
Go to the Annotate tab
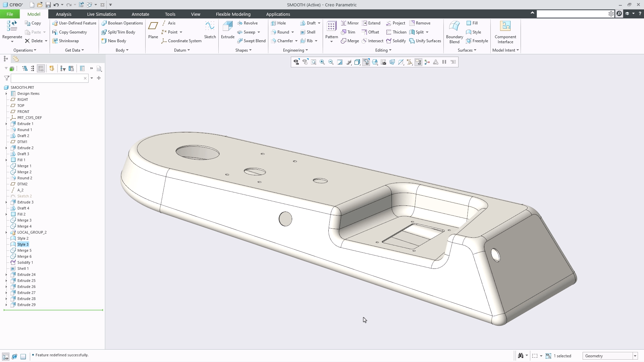(140, 14)
